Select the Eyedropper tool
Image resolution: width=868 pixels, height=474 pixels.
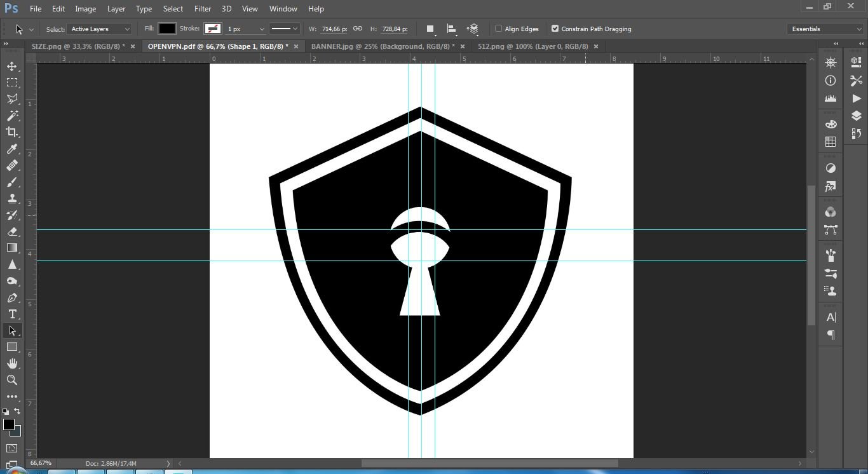[12, 149]
